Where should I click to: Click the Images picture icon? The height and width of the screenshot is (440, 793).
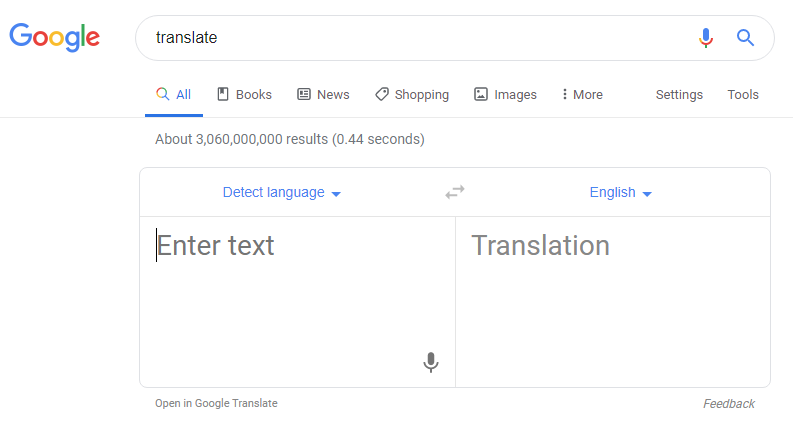click(480, 94)
